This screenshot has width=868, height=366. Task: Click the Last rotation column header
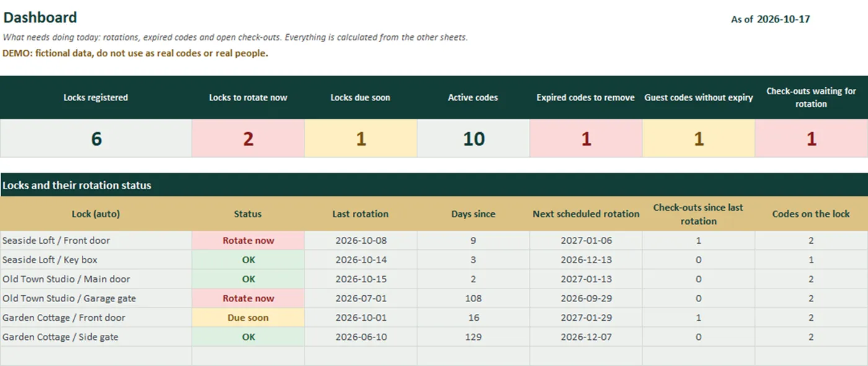360,214
